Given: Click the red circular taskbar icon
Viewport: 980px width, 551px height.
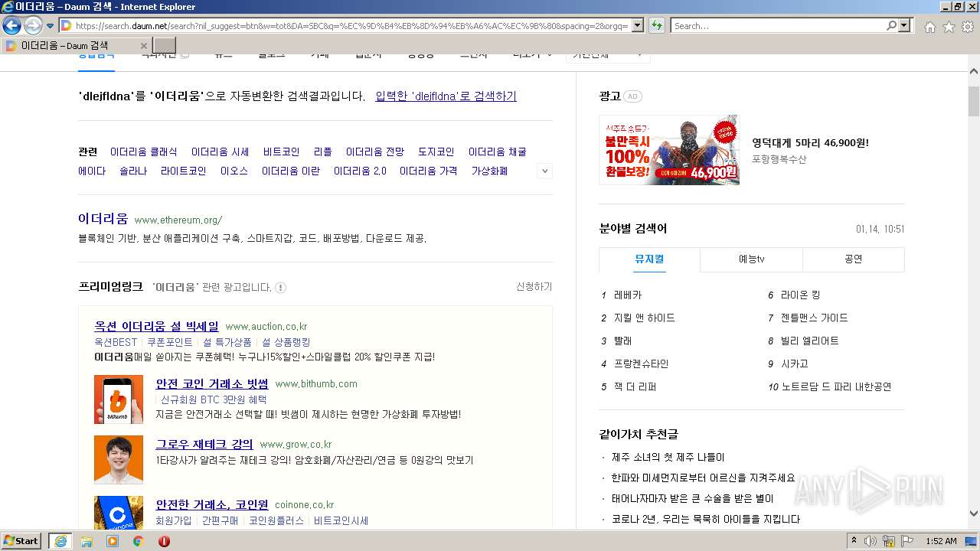Looking at the screenshot, I should (164, 541).
